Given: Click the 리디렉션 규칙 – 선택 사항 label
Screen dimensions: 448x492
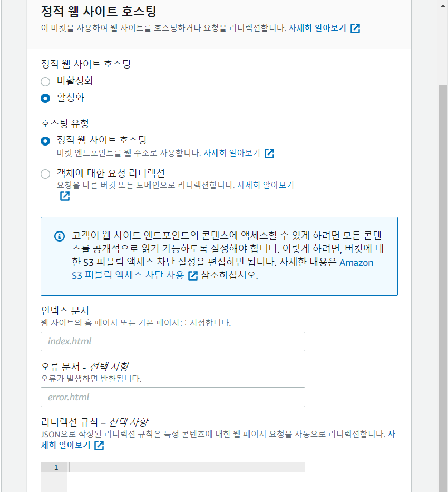Looking at the screenshot, I should [x=94, y=422].
